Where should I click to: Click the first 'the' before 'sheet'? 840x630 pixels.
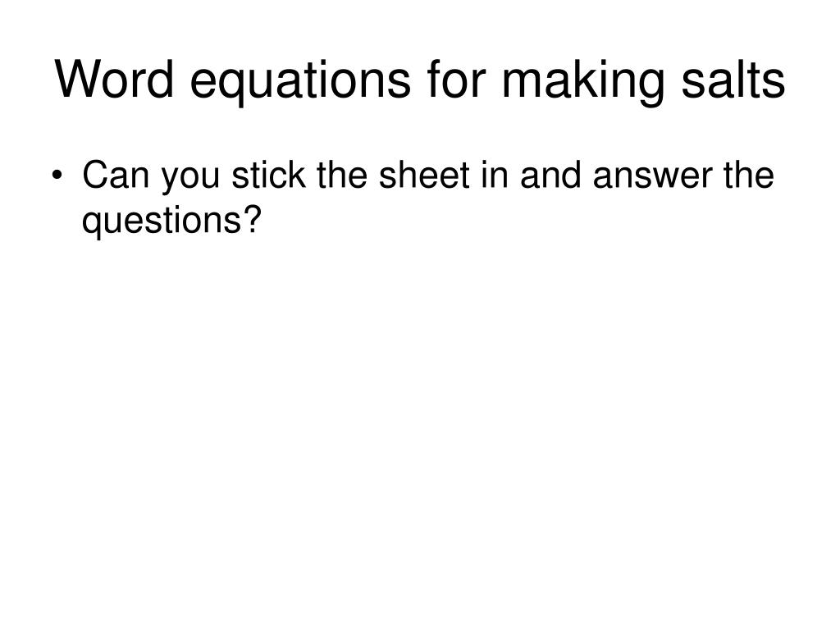click(x=342, y=175)
